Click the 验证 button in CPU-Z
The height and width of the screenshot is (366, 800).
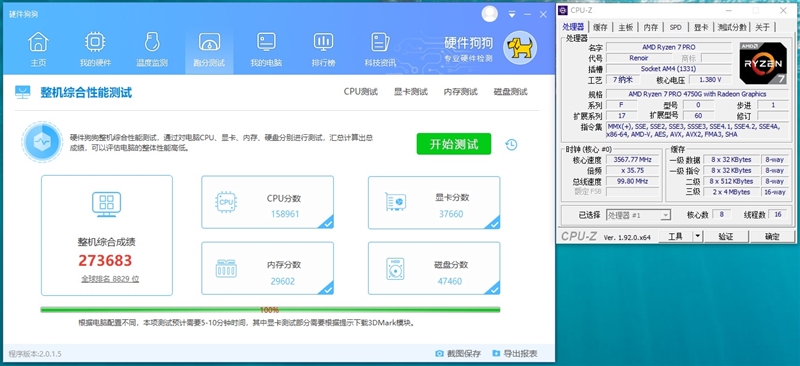pos(726,236)
